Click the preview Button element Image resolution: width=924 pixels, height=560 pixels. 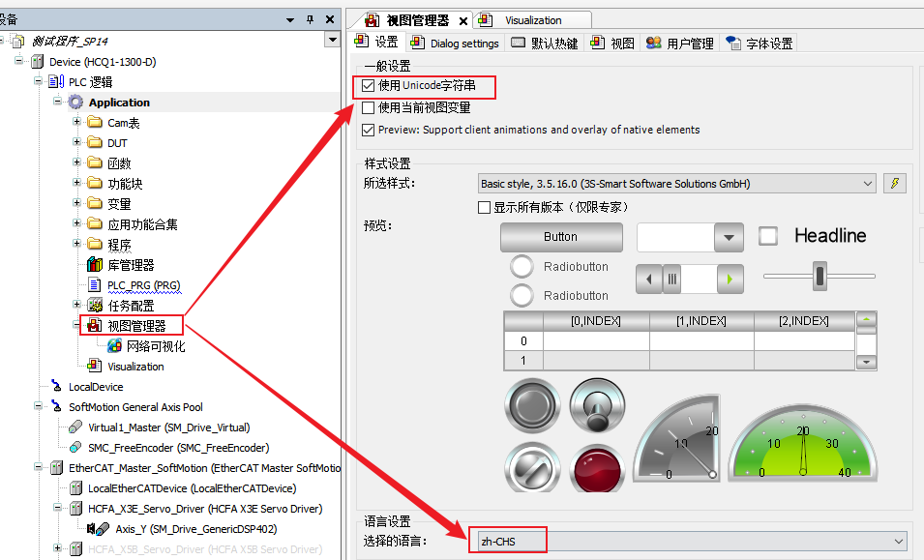(561, 237)
